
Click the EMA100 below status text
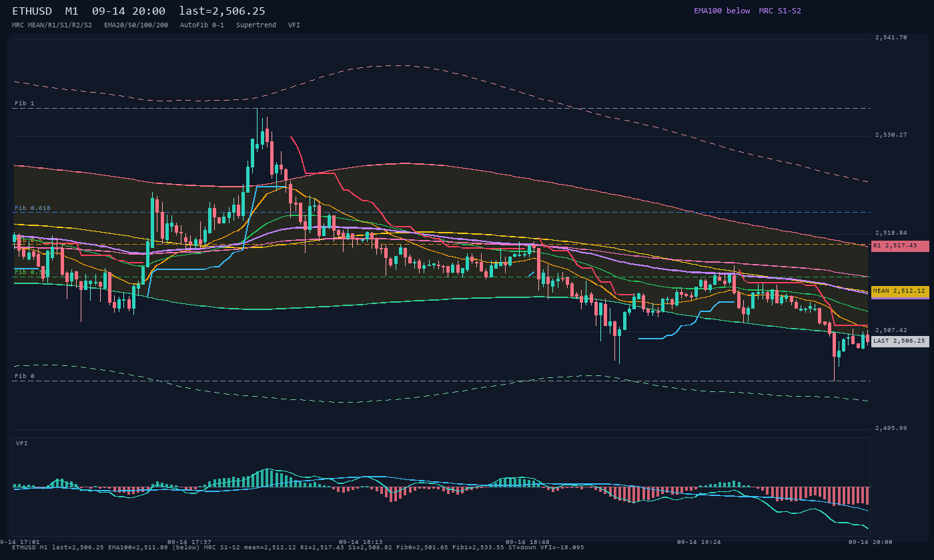pyautogui.click(x=722, y=11)
